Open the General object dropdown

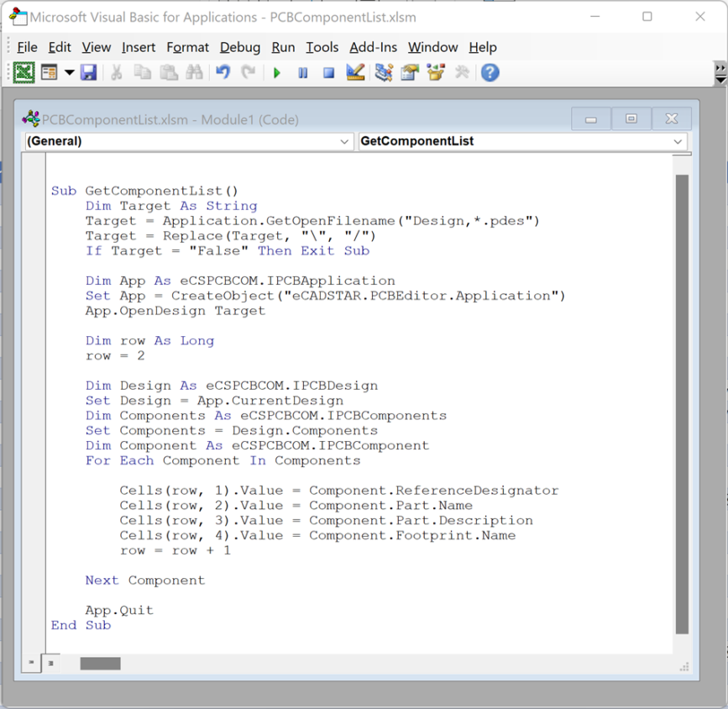[x=345, y=141]
